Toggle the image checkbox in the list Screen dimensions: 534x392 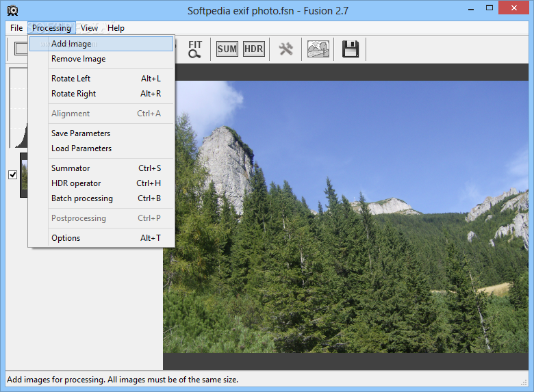coord(12,174)
